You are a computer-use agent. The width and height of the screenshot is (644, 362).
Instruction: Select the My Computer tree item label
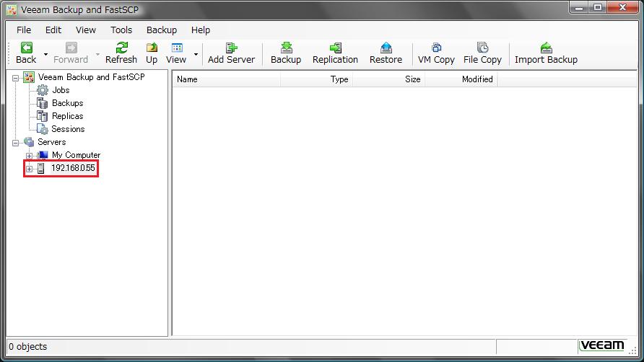(77, 155)
